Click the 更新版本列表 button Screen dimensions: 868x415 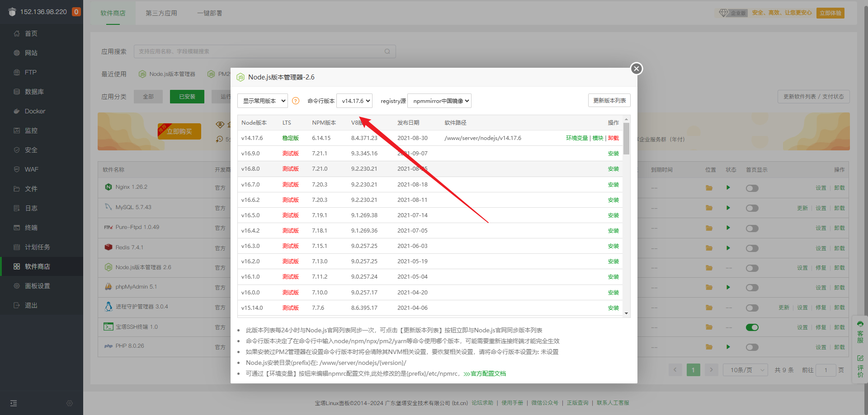[x=609, y=100]
